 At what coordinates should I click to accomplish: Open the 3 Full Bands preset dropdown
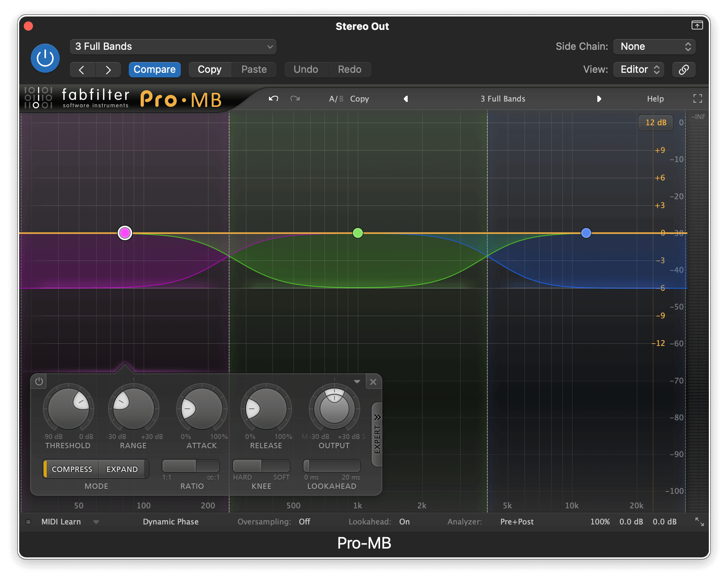(x=173, y=47)
